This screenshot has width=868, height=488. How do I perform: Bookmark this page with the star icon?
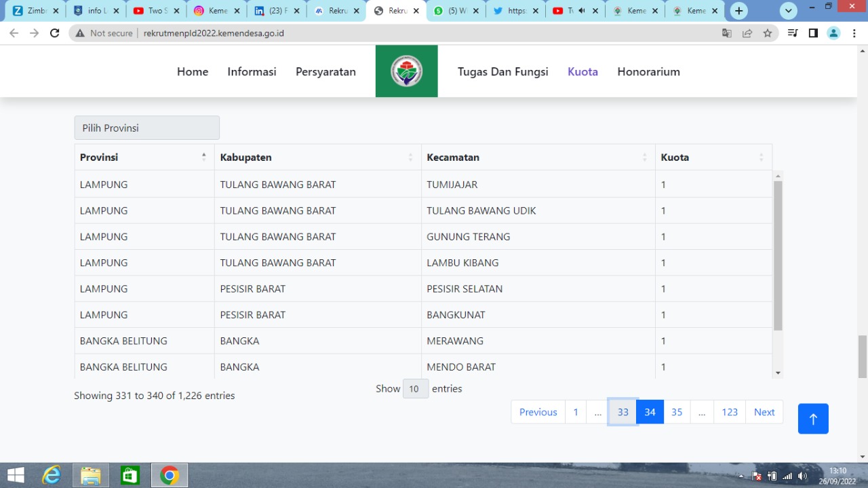[x=768, y=33]
